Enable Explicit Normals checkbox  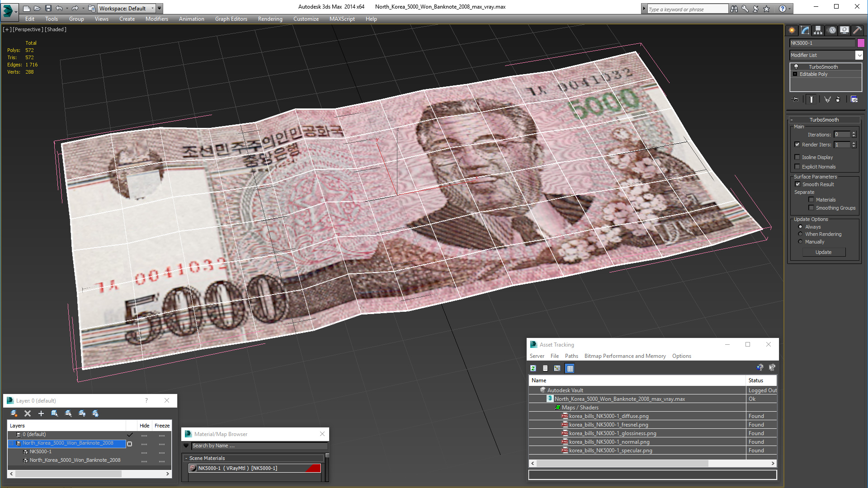(797, 167)
